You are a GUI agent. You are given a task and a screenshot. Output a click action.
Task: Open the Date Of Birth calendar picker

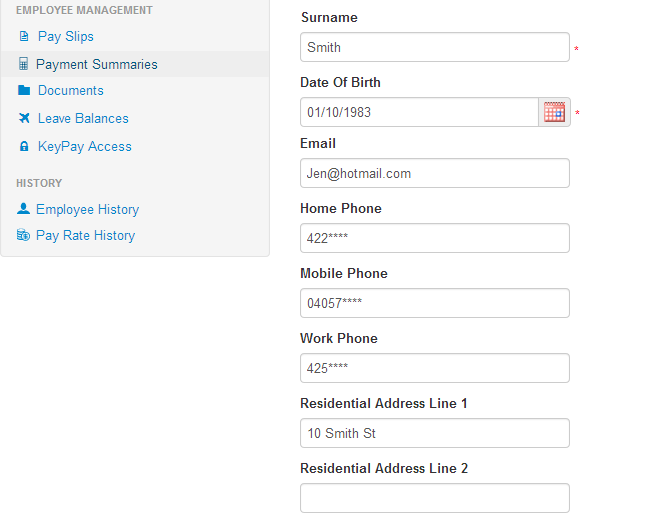coord(554,112)
